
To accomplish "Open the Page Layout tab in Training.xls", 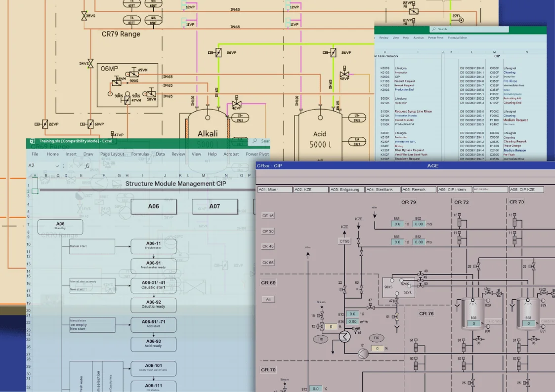I will pos(112,154).
